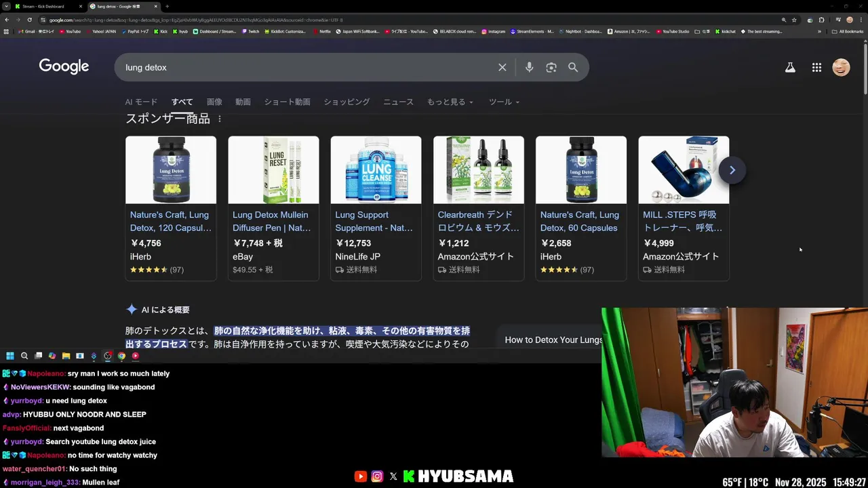
Task: Open the Twitch bookmark
Action: point(250,31)
